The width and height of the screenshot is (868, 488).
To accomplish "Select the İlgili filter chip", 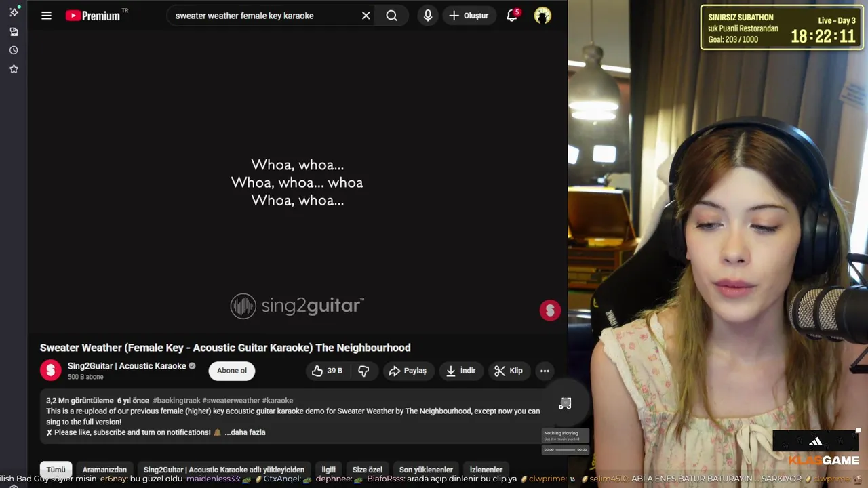I will (x=328, y=470).
